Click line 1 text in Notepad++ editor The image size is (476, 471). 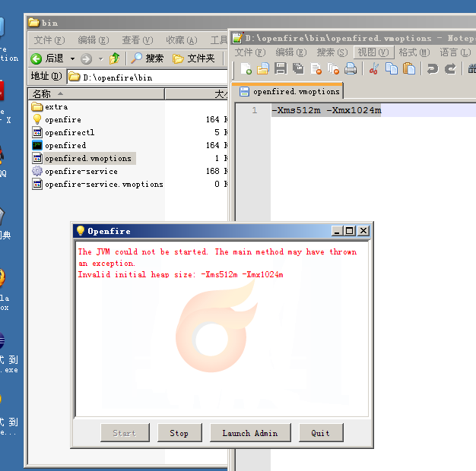pyautogui.click(x=326, y=110)
